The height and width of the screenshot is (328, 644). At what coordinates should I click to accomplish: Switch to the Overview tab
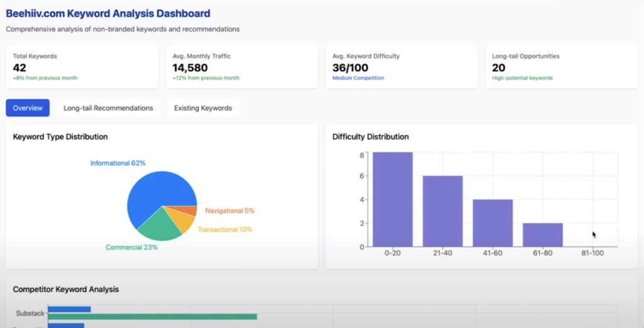click(x=28, y=108)
